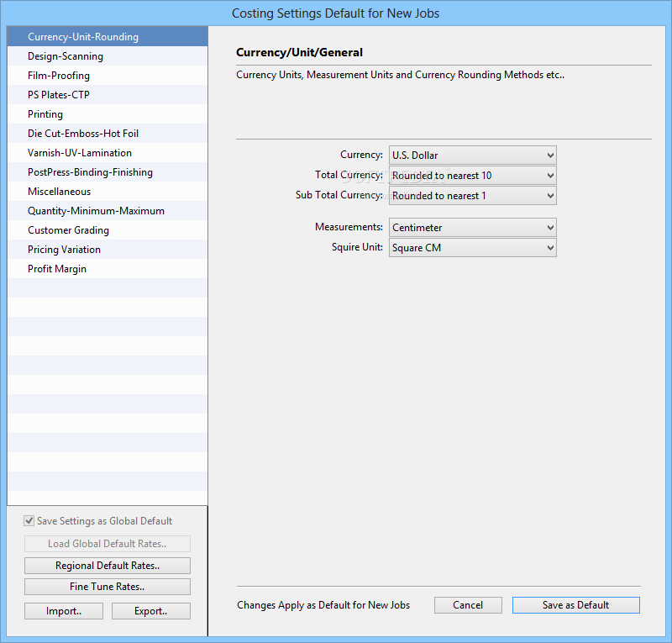
Task: Click the Currency/Unit/General heading text
Action: point(299,52)
